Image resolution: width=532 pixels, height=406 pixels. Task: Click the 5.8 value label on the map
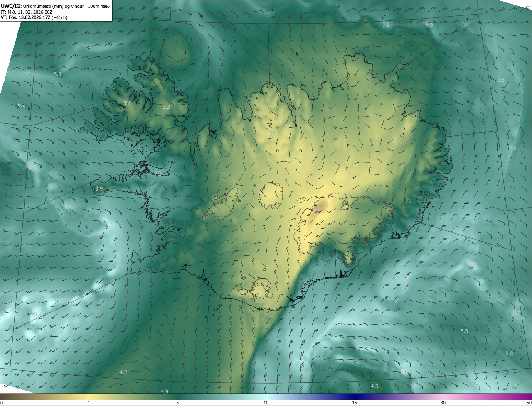[509, 354]
